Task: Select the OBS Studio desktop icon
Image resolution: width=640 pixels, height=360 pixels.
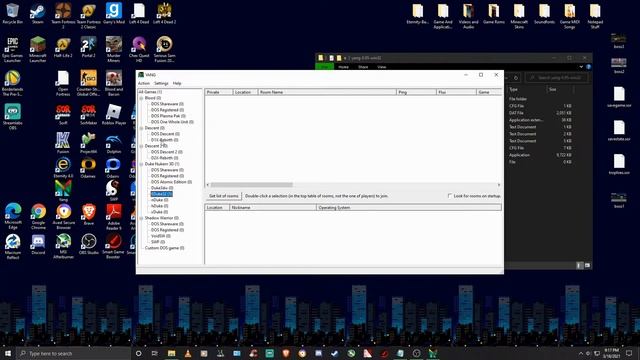Action: 89,244
